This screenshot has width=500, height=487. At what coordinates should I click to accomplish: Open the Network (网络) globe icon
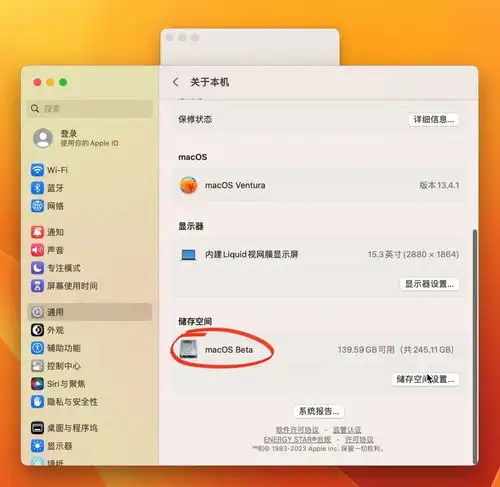(37, 206)
